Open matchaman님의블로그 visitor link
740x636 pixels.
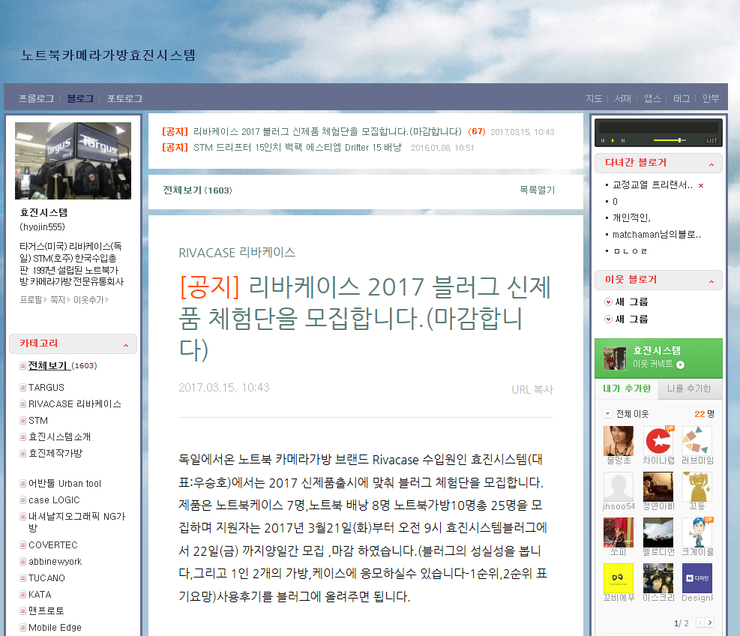(656, 234)
